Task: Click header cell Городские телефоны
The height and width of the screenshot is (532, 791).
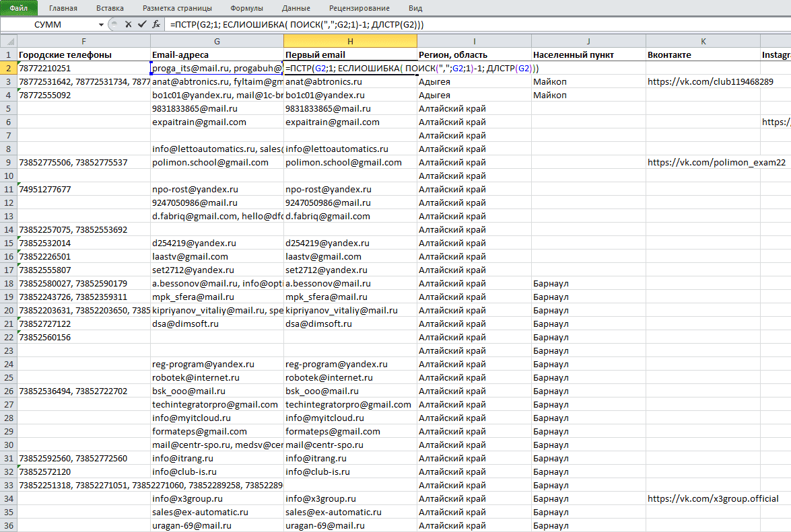Action: click(83, 54)
